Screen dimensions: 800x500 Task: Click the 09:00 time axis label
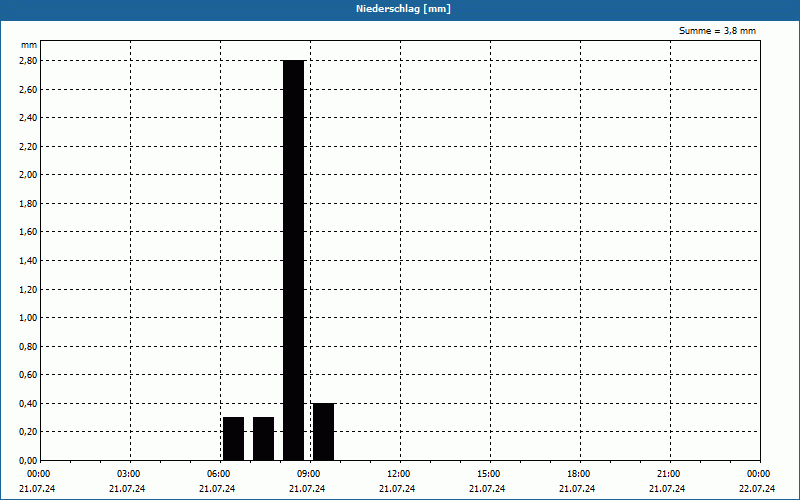(309, 474)
